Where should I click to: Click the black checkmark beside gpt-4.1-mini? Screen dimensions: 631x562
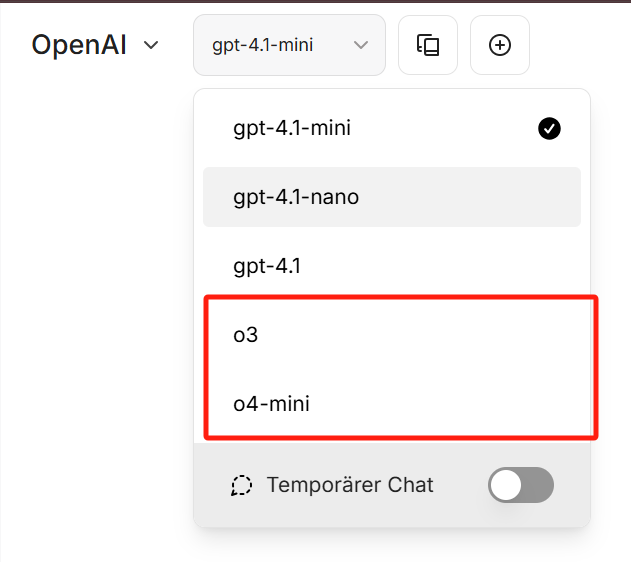coord(549,128)
